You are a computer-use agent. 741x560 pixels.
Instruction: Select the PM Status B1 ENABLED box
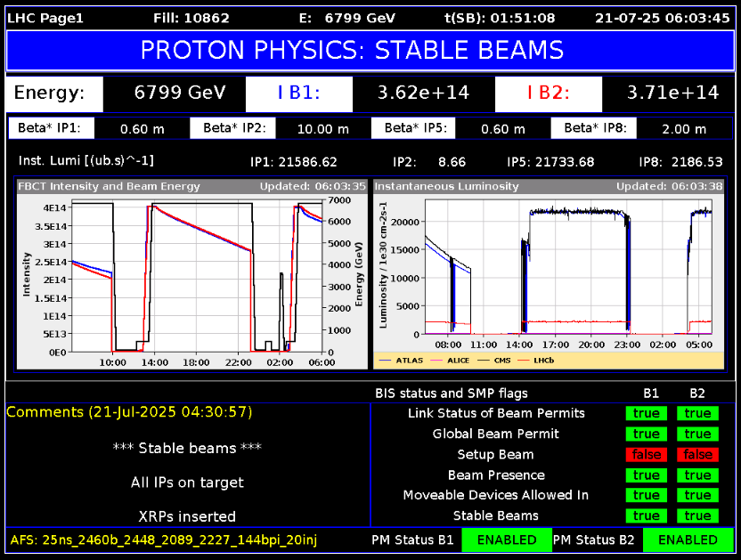point(506,540)
